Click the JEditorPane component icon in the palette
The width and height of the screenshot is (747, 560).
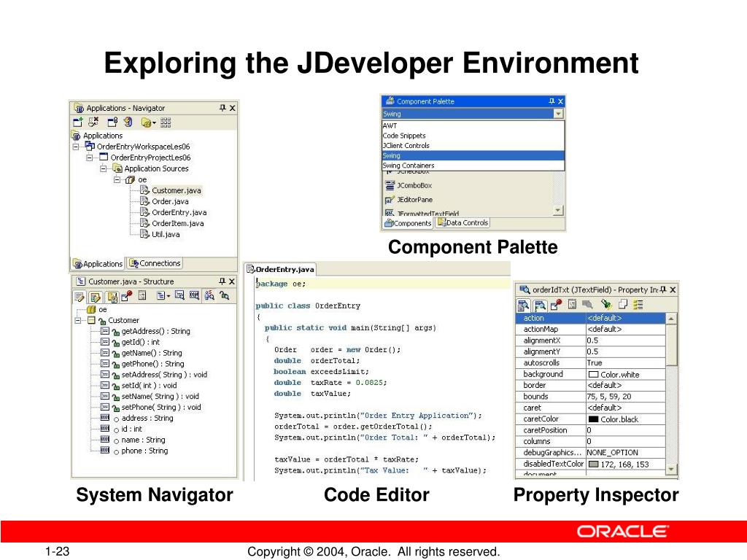(x=390, y=200)
